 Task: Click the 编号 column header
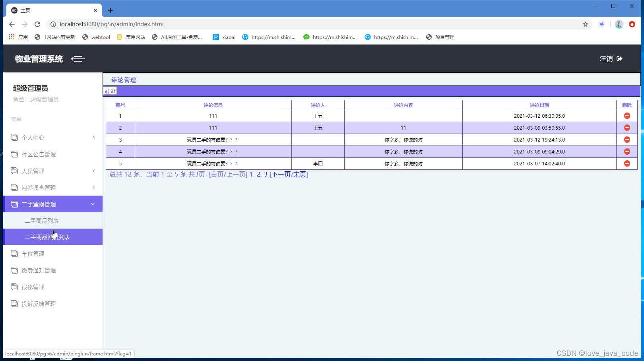coord(120,105)
